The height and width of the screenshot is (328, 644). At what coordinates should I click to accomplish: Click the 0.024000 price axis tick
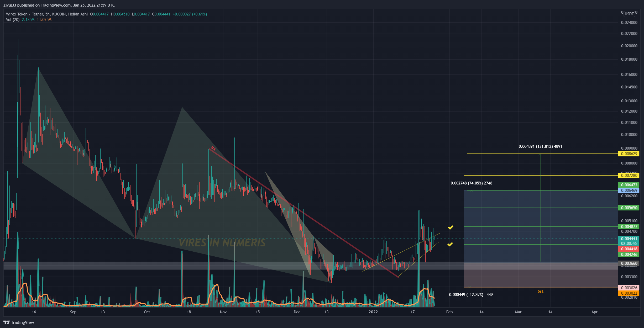point(629,23)
